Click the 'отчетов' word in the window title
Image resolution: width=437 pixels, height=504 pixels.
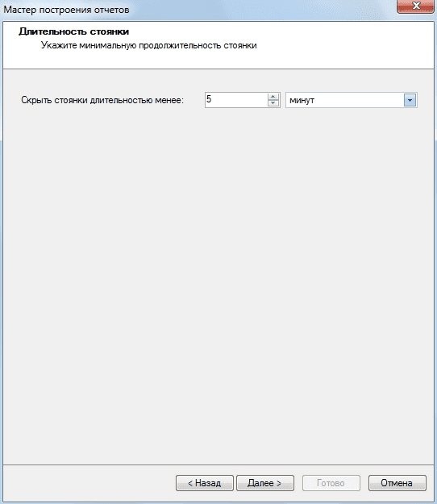[x=111, y=10]
